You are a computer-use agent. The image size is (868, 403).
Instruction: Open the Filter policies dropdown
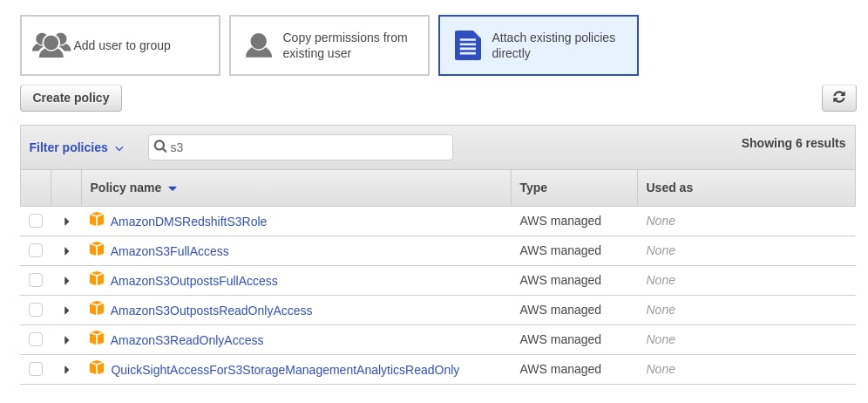tap(77, 147)
